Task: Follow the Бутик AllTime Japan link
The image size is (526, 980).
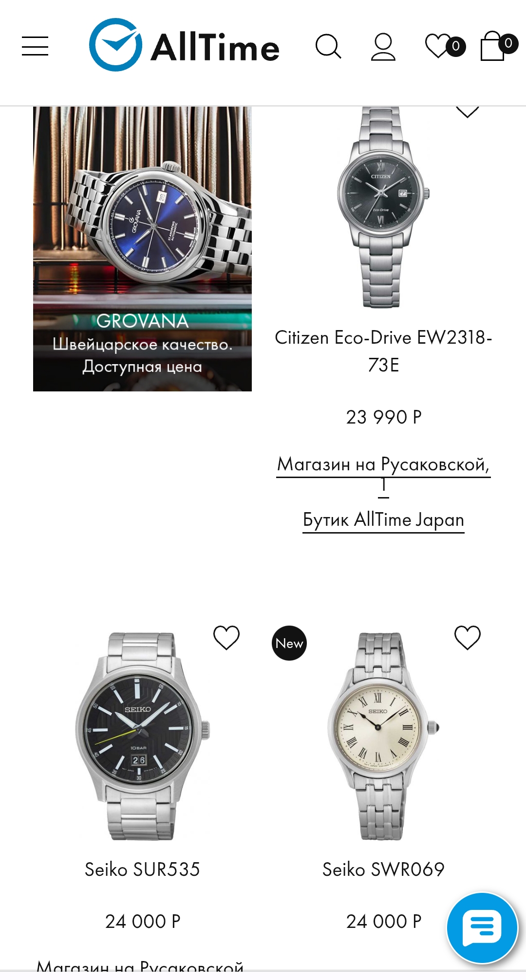Action: [x=383, y=520]
